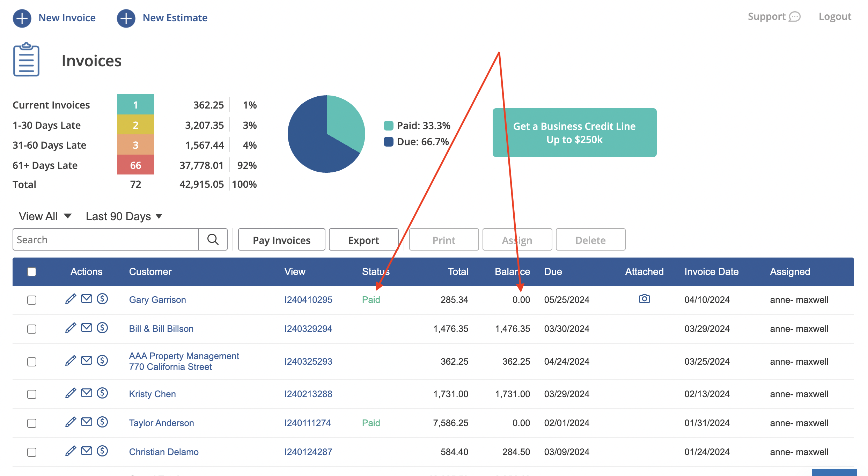
Task: Email Bill & Bill Billson invoice envelope icon
Action: tap(87, 328)
